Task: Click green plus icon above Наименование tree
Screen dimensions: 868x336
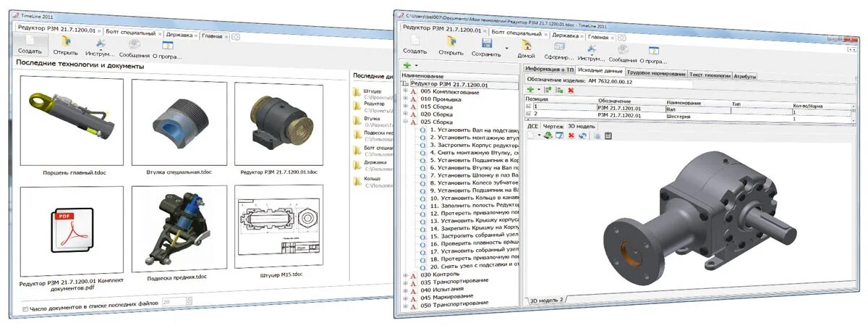Action: point(407,65)
